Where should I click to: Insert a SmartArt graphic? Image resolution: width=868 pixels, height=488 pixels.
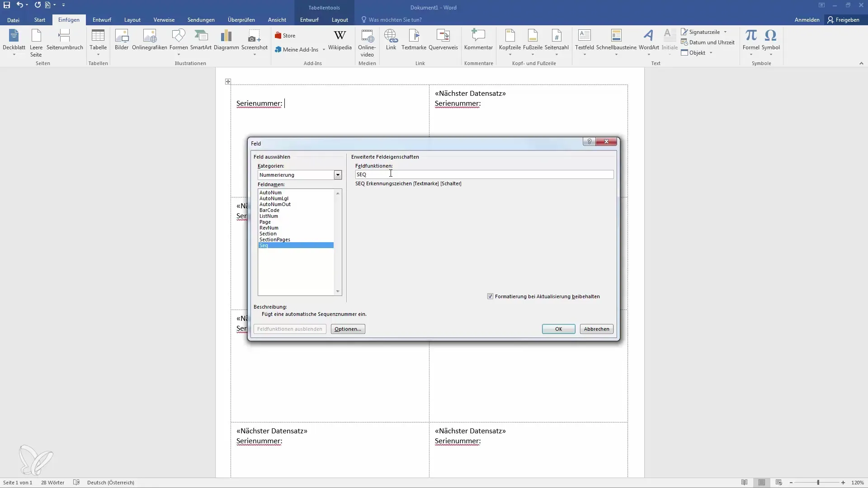click(201, 40)
